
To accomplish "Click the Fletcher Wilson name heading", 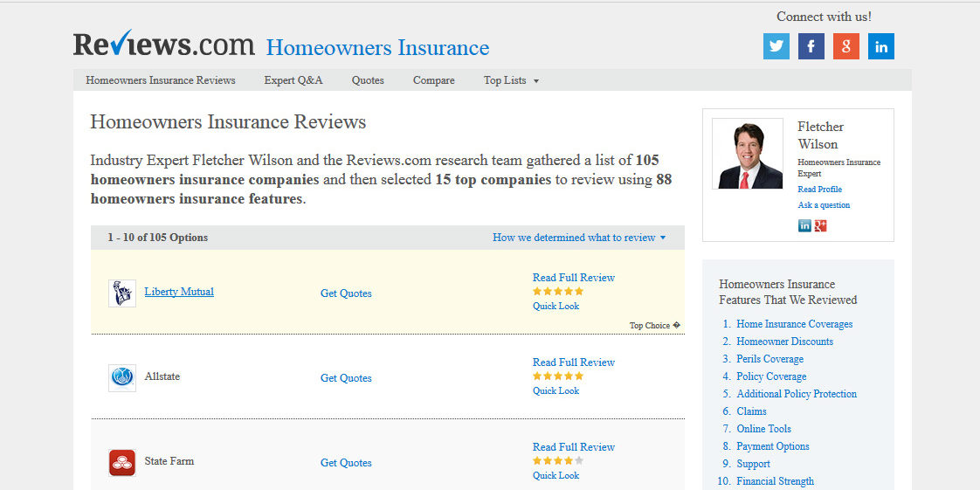I will pyautogui.click(x=821, y=135).
